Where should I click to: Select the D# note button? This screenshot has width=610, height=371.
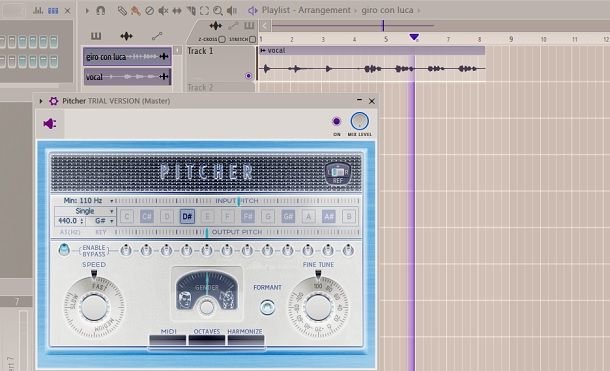187,216
